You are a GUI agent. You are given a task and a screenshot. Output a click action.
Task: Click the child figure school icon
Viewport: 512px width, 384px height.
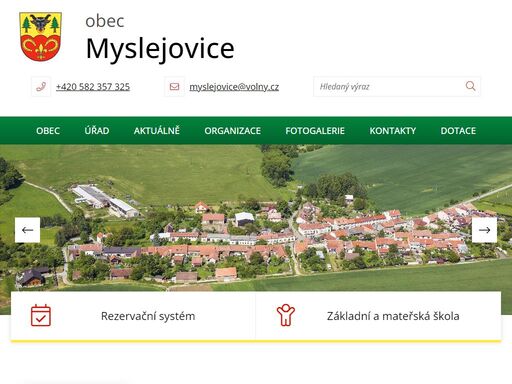[286, 315]
